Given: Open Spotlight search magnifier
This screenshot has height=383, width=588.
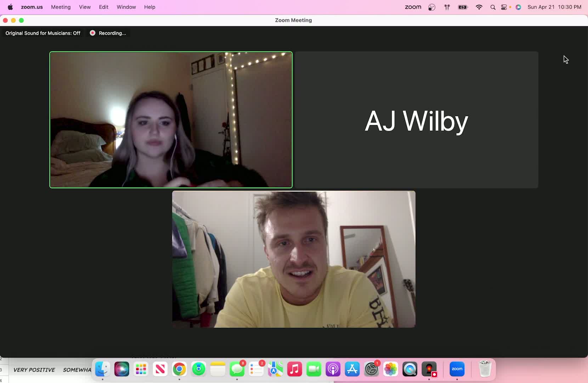Looking at the screenshot, I should pos(493,7).
